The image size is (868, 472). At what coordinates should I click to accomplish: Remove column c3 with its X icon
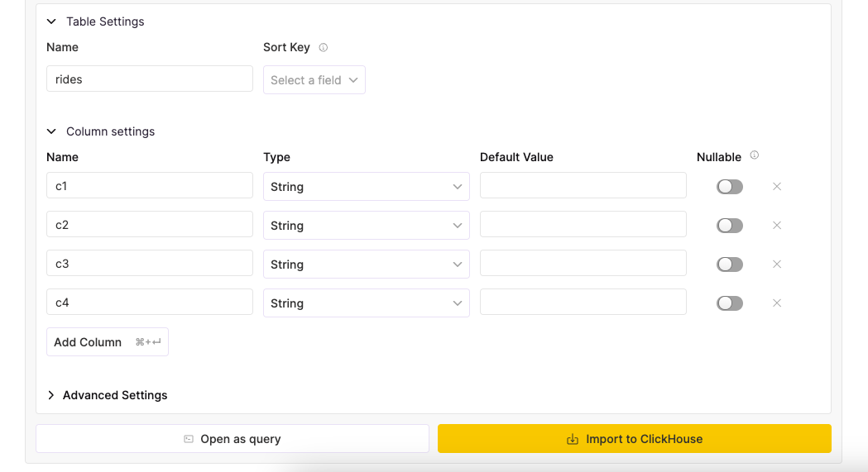pyautogui.click(x=777, y=265)
